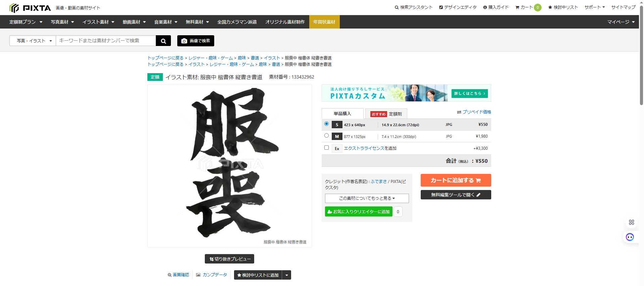Click the 詳しくはこちら banner button
The height and width of the screenshot is (286, 644).
469,93
